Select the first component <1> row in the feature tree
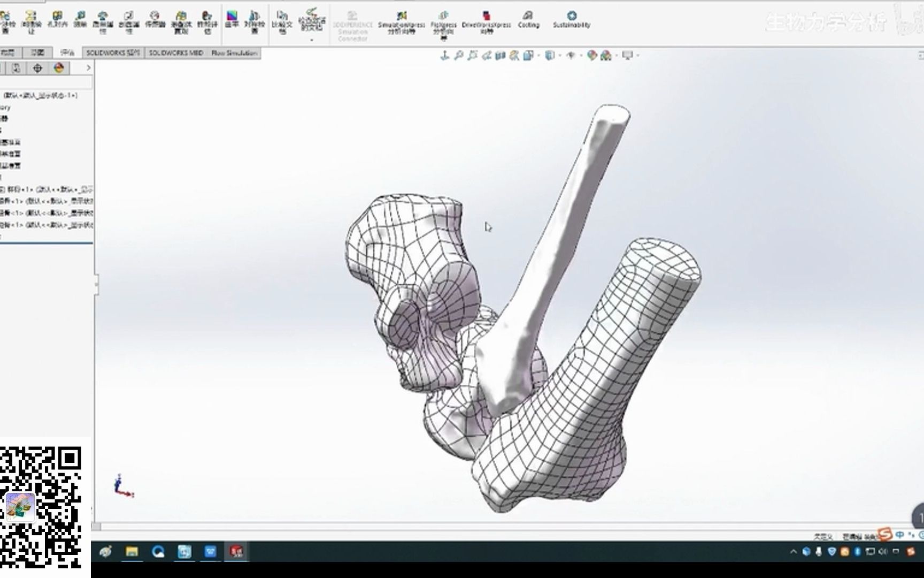Image resolution: width=924 pixels, height=578 pixels. click(x=47, y=189)
